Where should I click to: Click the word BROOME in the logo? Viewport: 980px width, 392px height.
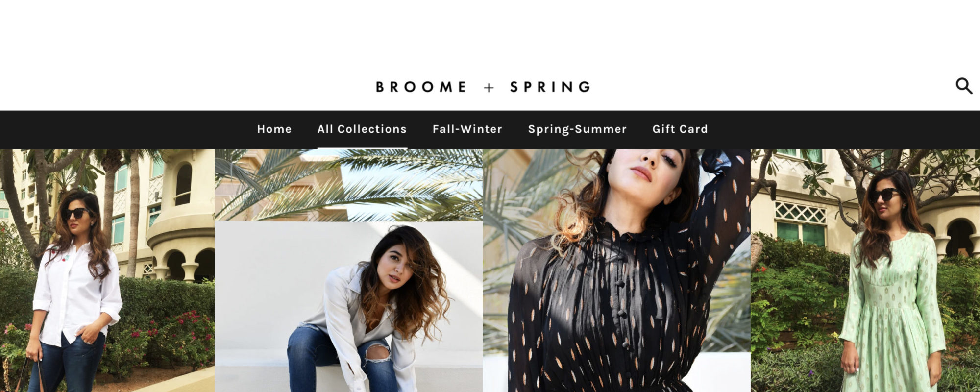tap(421, 87)
